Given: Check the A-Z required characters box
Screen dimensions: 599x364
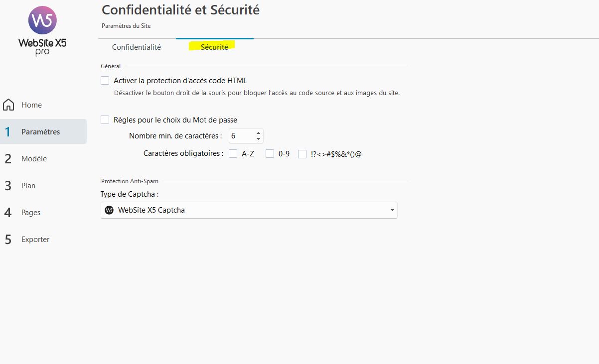Looking at the screenshot, I should pyautogui.click(x=233, y=154).
